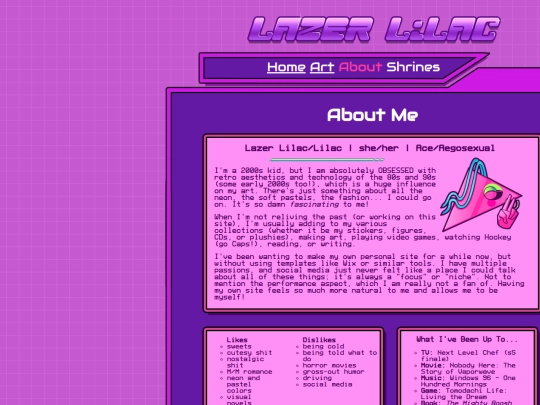Click the Lazer Lilac site logo
Screen dimensions: 540x405
click(x=374, y=30)
